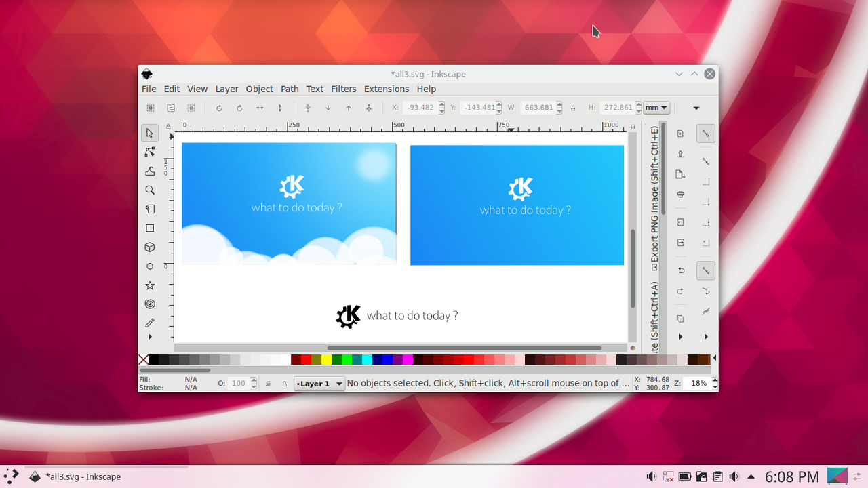Expand more tools in toolbox

pyautogui.click(x=150, y=337)
